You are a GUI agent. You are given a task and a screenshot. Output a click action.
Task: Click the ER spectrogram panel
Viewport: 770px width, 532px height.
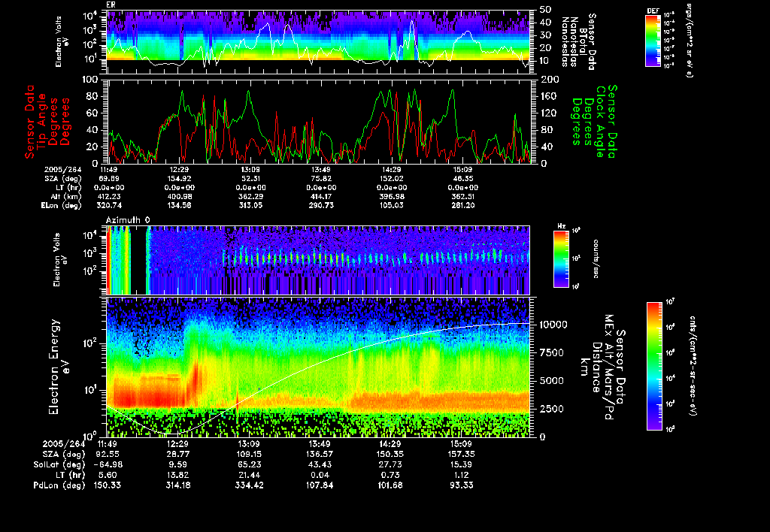(319, 42)
